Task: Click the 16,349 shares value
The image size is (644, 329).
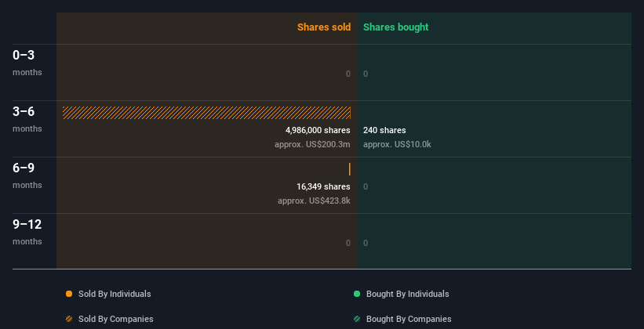Action: click(324, 187)
